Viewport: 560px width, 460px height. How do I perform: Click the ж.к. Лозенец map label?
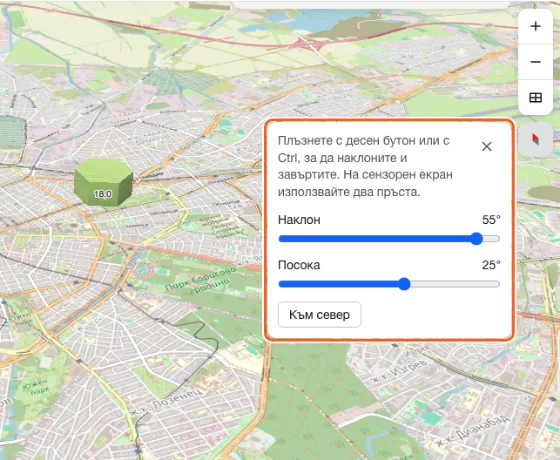[166, 402]
